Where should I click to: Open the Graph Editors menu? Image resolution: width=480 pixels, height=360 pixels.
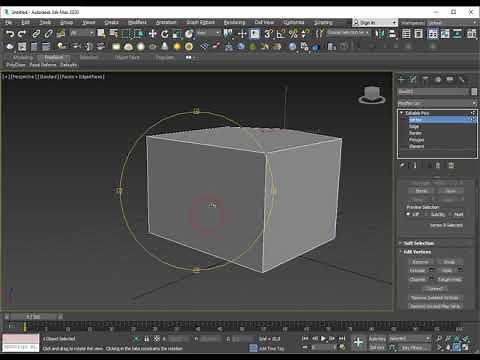pos(200,22)
